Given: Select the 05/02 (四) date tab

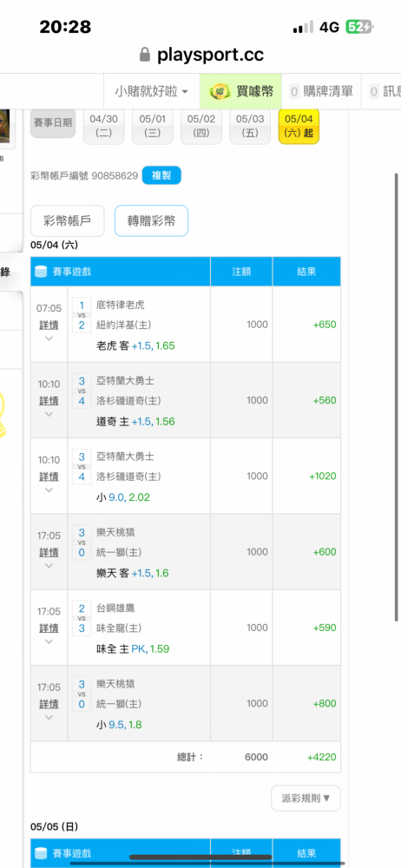Looking at the screenshot, I should (201, 126).
